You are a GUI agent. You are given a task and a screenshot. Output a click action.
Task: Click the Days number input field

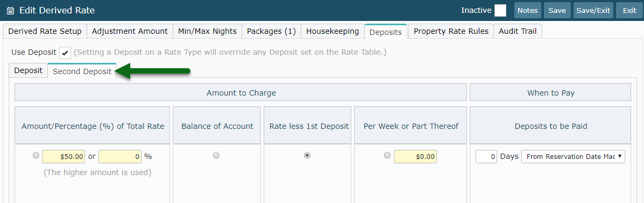tap(486, 156)
